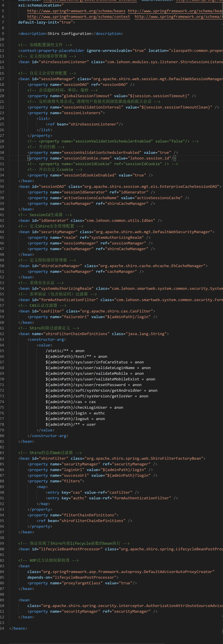Click the 'org.apache.shiro.cas.CasFilter' class value
Viewport: 223px width, 644px height.
point(116,311)
